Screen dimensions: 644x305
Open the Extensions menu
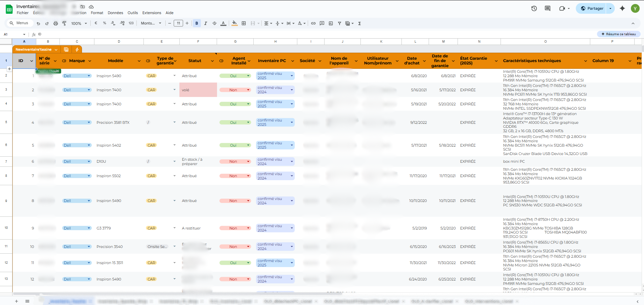click(152, 13)
